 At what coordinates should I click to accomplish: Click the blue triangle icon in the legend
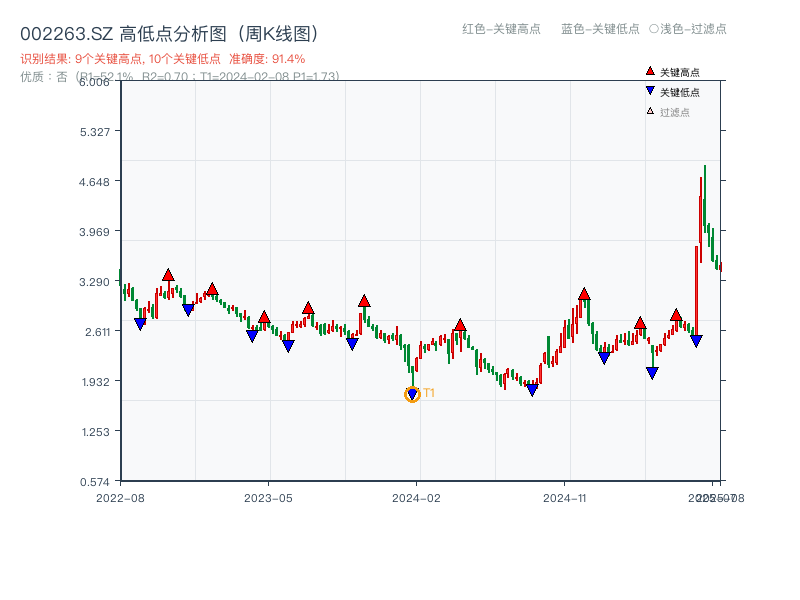click(x=650, y=91)
